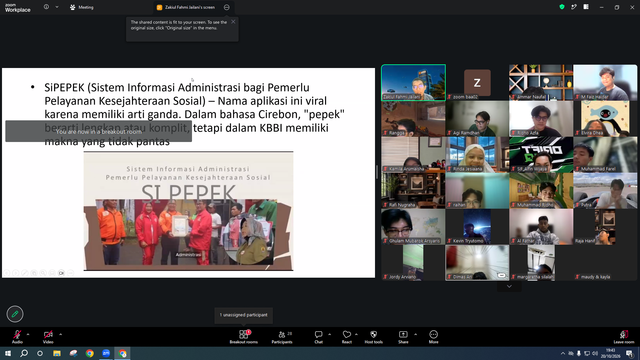This screenshot has width=640, height=360.
Task: Select Agi Ramdhan's video tile
Action: 477,118
